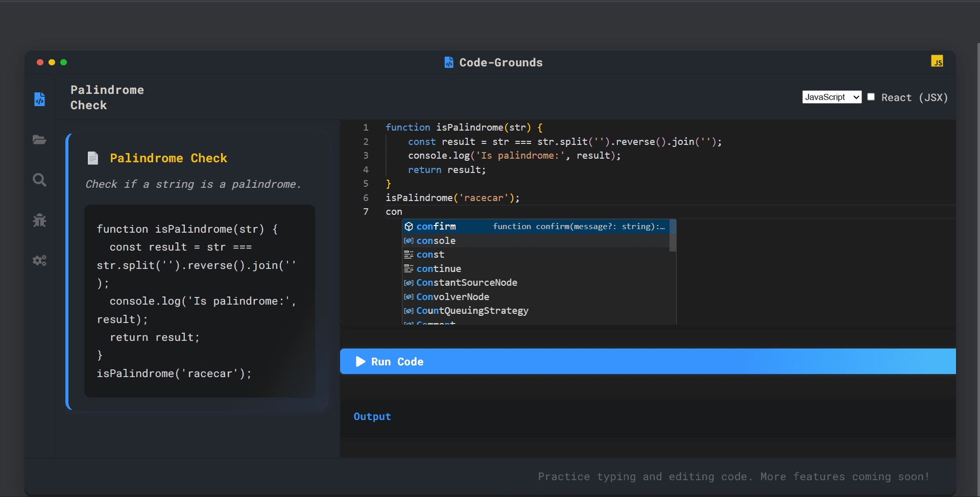The width and height of the screenshot is (980, 497).
Task: Click keyword icon beside const suggestion
Action: (x=409, y=254)
